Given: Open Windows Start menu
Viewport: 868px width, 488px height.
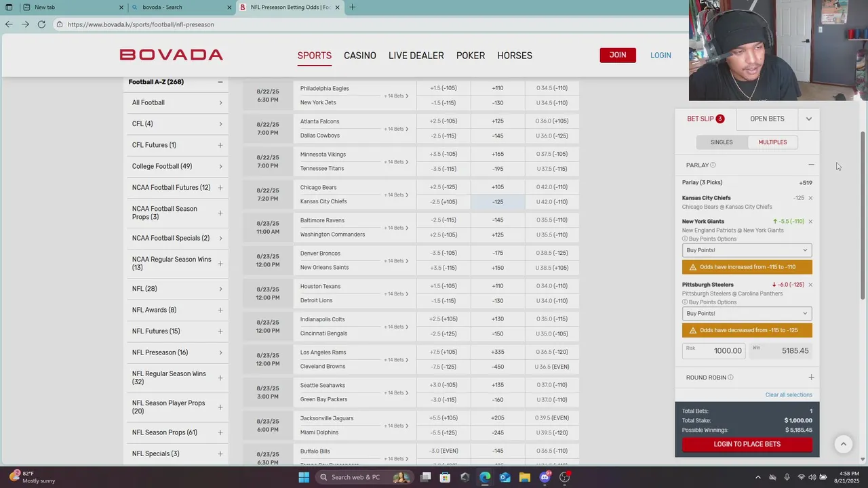Looking at the screenshot, I should (304, 477).
